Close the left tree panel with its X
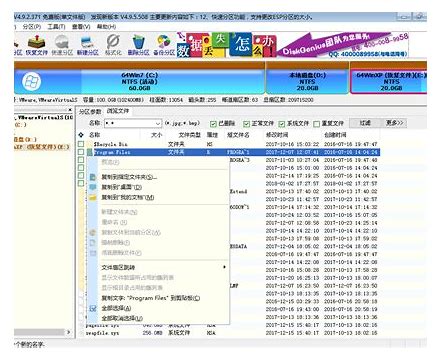 [70, 110]
